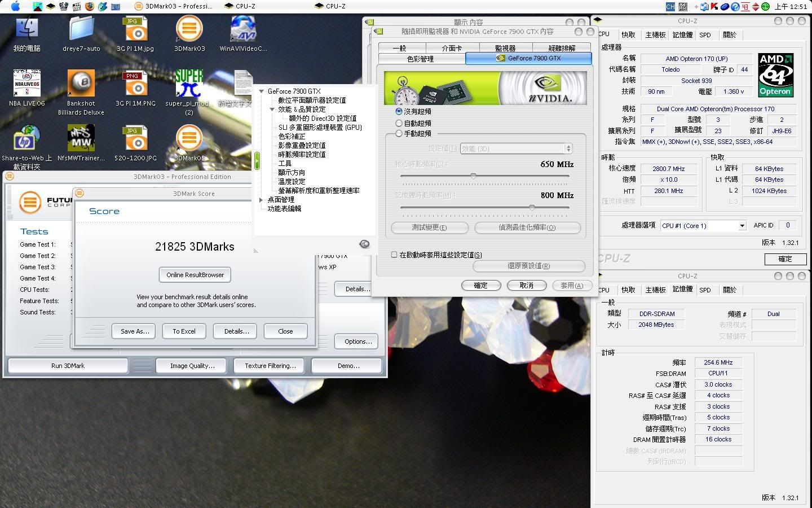
Task: Select the 自動超頻 radio option
Action: 399,123
